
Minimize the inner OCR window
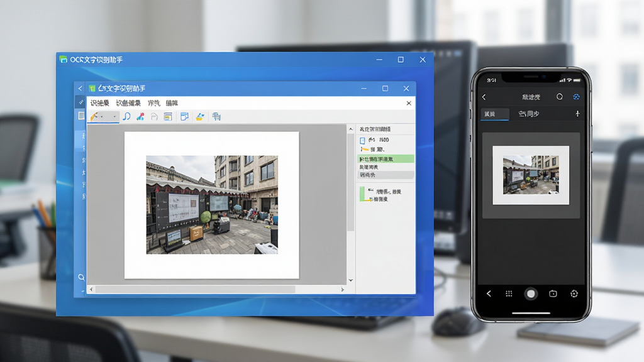[x=364, y=88]
